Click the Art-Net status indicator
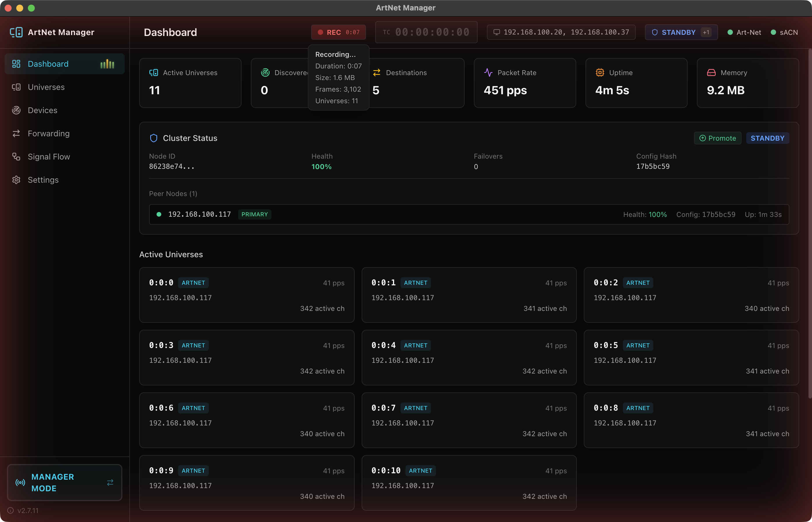Viewport: 812px width, 522px height. [744, 32]
